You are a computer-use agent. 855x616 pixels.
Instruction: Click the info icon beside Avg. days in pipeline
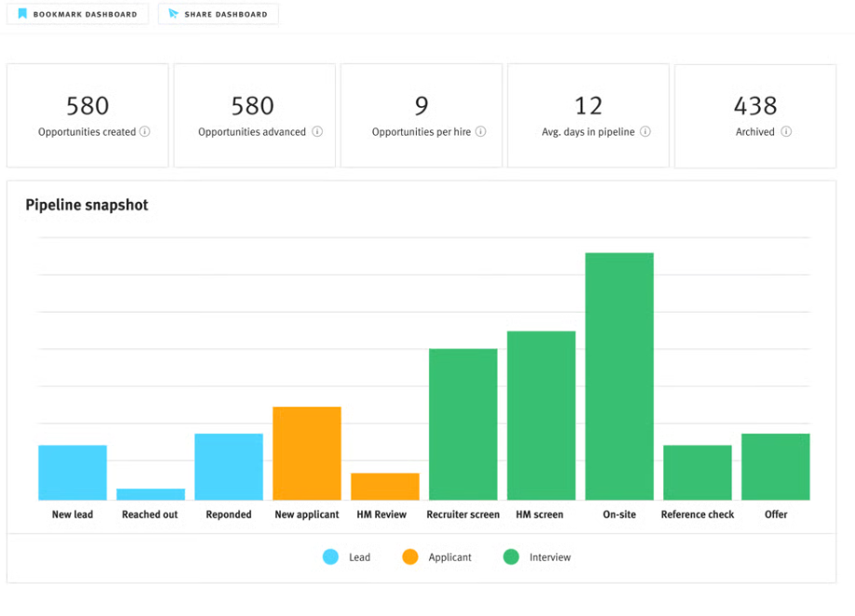pos(644,131)
